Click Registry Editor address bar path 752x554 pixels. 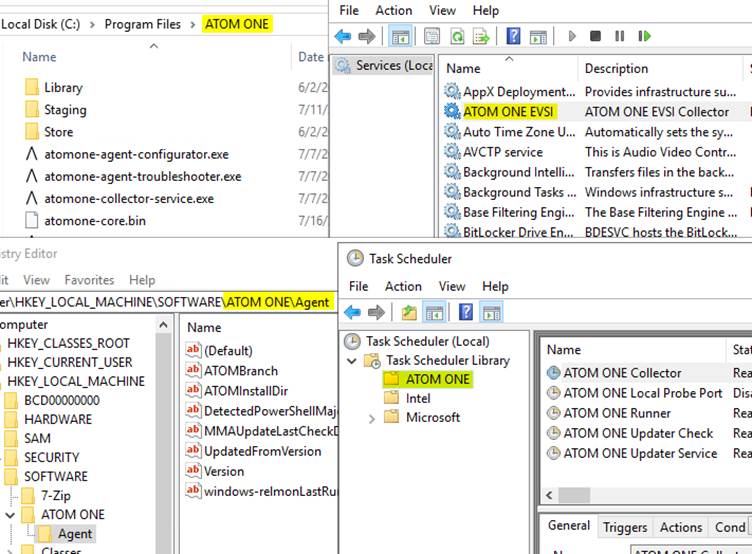(165, 302)
